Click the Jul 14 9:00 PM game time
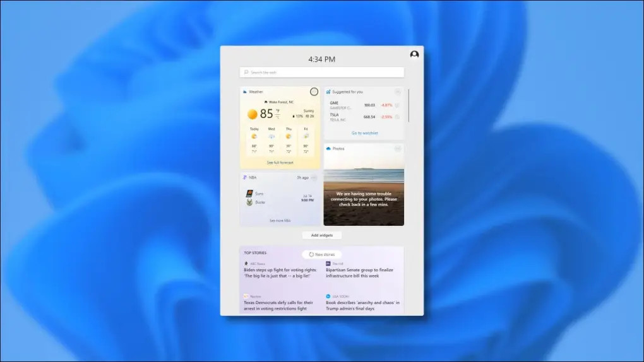The height and width of the screenshot is (362, 644). (307, 198)
